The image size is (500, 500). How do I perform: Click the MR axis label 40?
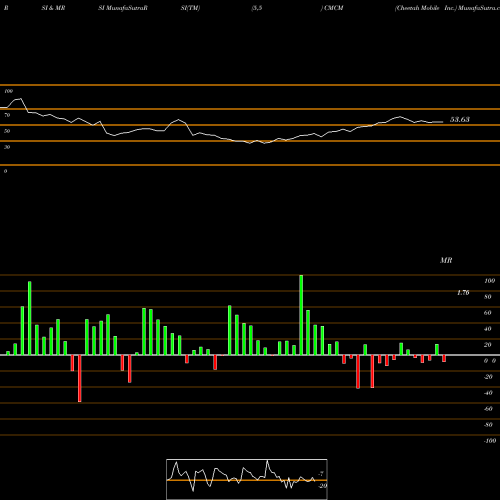tap(488, 329)
